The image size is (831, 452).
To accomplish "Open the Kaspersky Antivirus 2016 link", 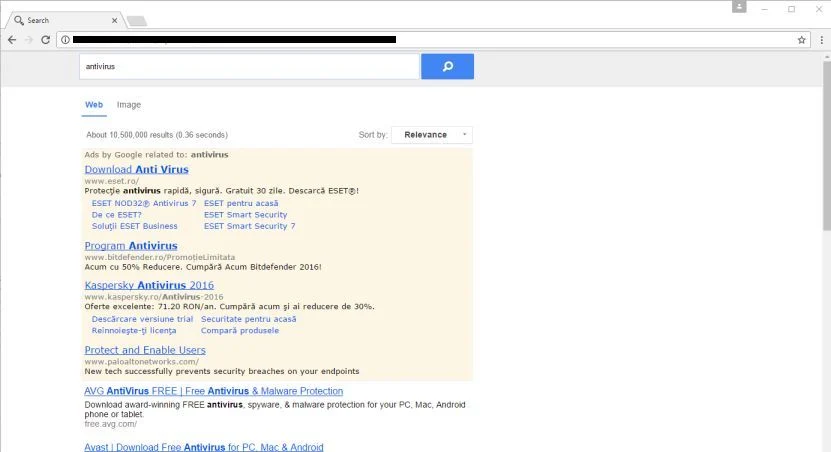I will (149, 285).
